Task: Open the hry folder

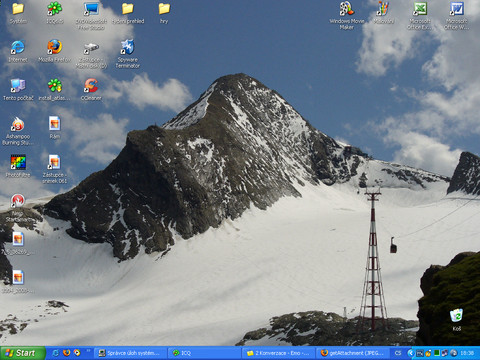Action: 164,13
